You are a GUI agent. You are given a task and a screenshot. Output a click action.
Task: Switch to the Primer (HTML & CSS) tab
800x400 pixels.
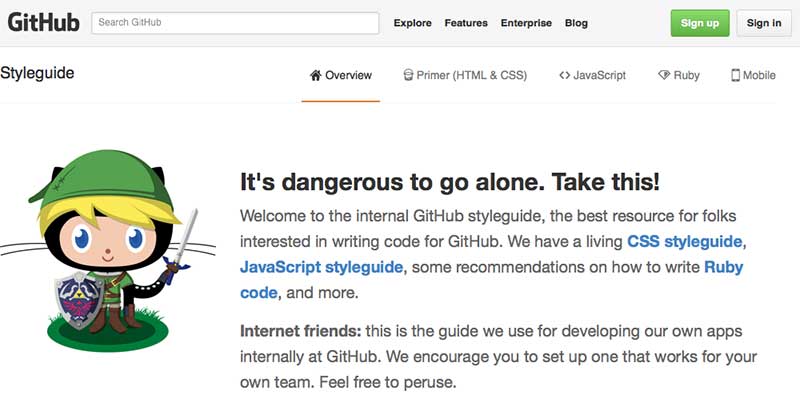465,76
